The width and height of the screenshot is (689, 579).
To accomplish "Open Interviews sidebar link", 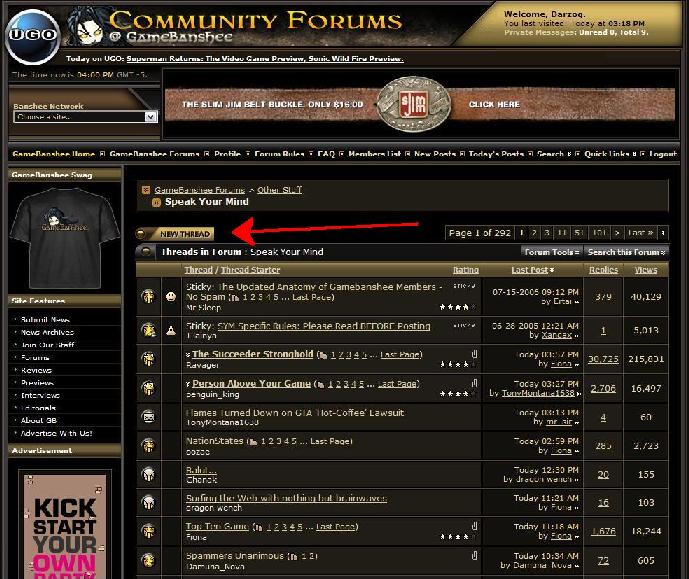I will pyautogui.click(x=40, y=395).
